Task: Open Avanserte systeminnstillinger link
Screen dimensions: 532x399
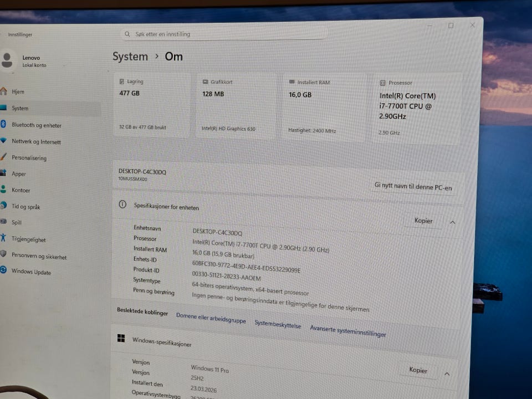Action: (348, 331)
